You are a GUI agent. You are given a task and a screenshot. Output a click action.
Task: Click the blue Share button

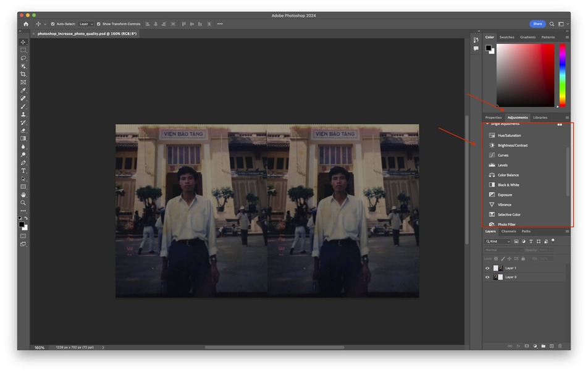click(537, 24)
